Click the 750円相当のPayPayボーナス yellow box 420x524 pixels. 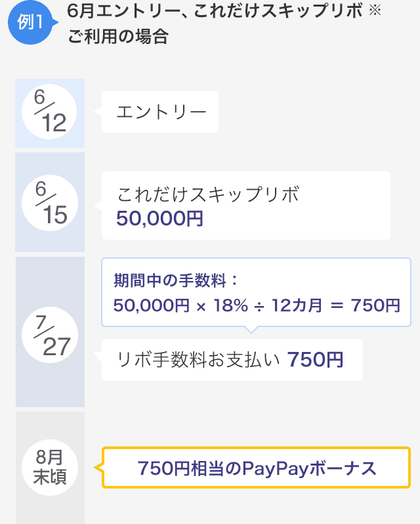pyautogui.click(x=256, y=468)
